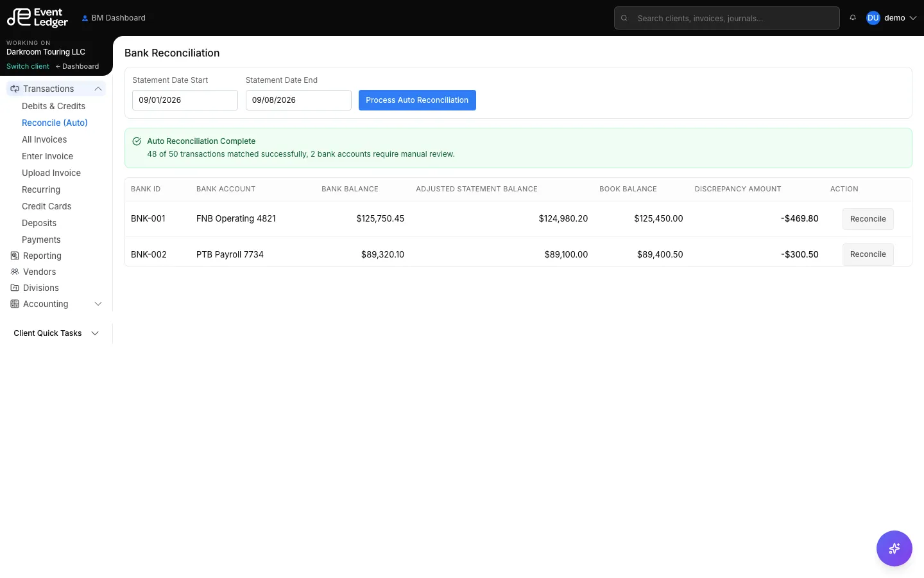Expand the Accounting section chevron
Viewport: 924px width, 578px height.
coord(98,304)
